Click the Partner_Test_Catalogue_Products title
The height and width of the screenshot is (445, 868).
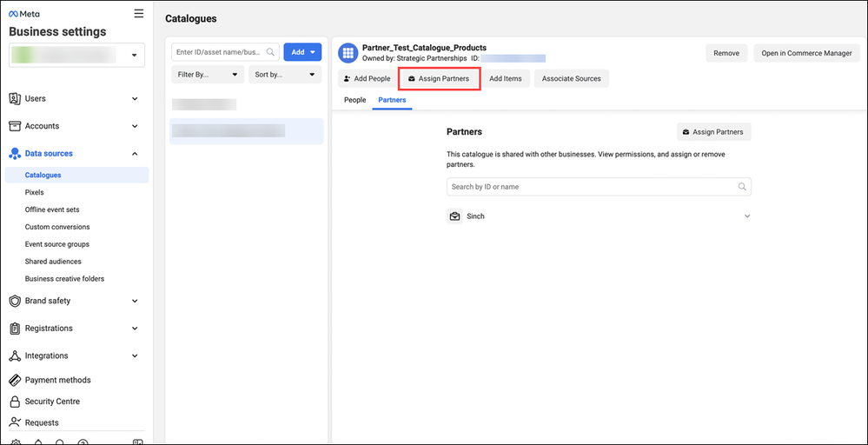[x=424, y=48]
